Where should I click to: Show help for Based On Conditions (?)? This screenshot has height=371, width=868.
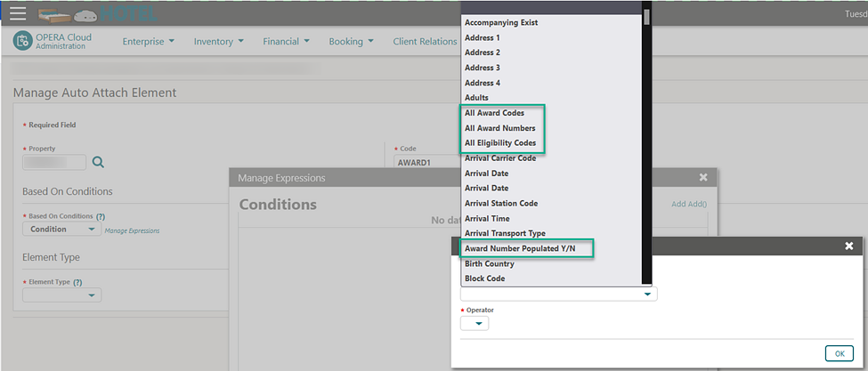point(101,216)
